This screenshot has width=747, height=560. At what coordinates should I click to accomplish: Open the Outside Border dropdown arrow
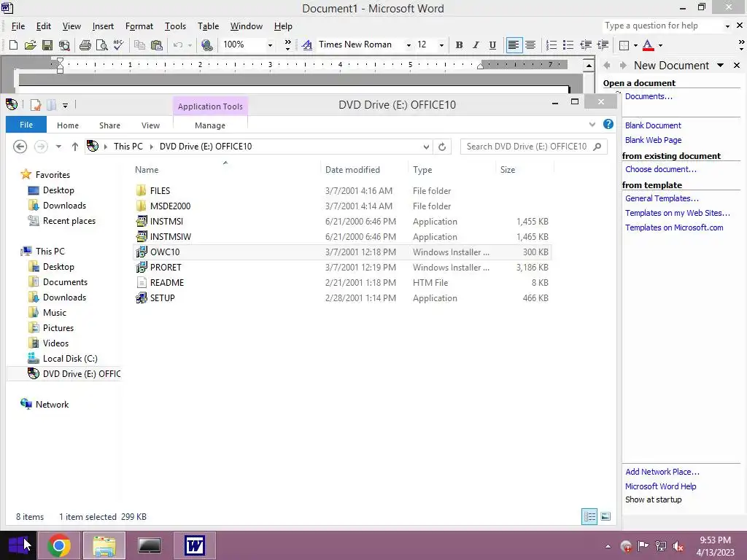(635, 45)
